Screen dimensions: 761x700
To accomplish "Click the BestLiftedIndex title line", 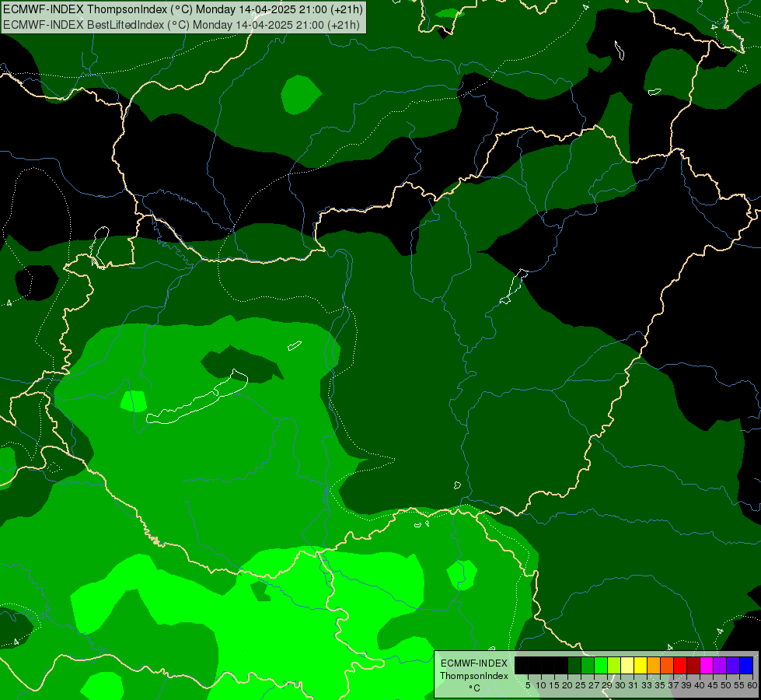I will pyautogui.click(x=182, y=25).
